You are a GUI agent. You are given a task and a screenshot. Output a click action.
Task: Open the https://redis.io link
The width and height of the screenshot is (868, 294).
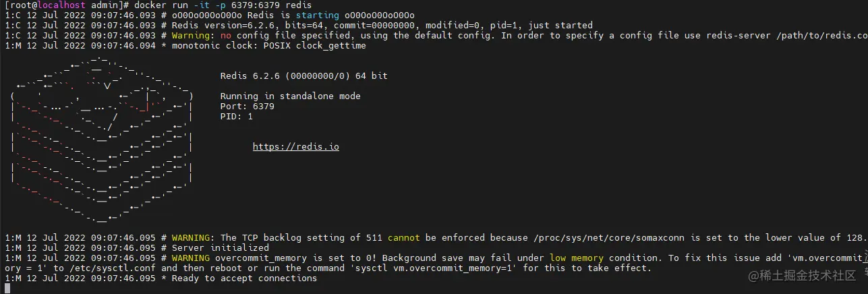click(x=295, y=146)
